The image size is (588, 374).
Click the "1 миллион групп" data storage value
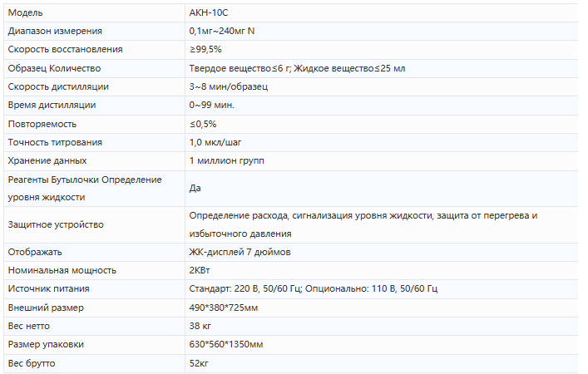click(226, 160)
